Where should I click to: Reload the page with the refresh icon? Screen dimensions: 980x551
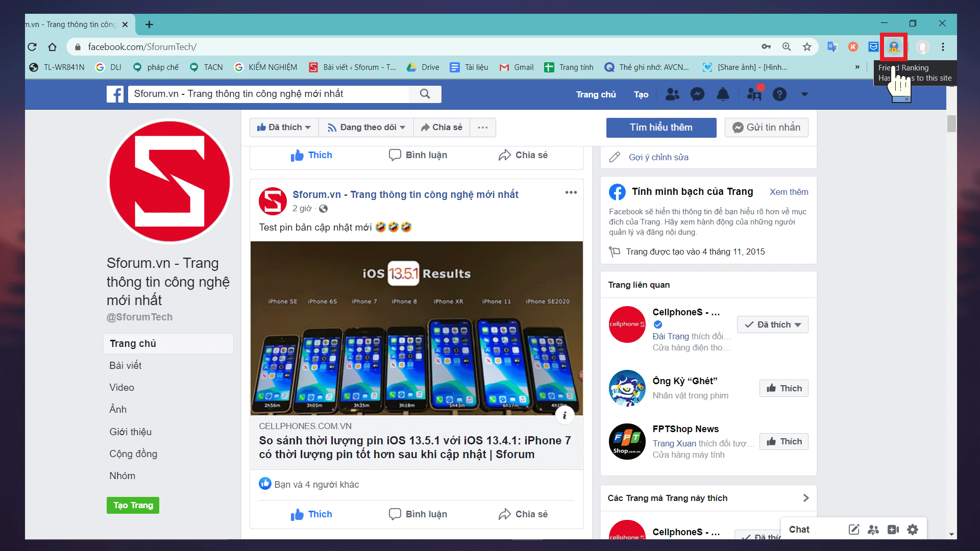32,47
